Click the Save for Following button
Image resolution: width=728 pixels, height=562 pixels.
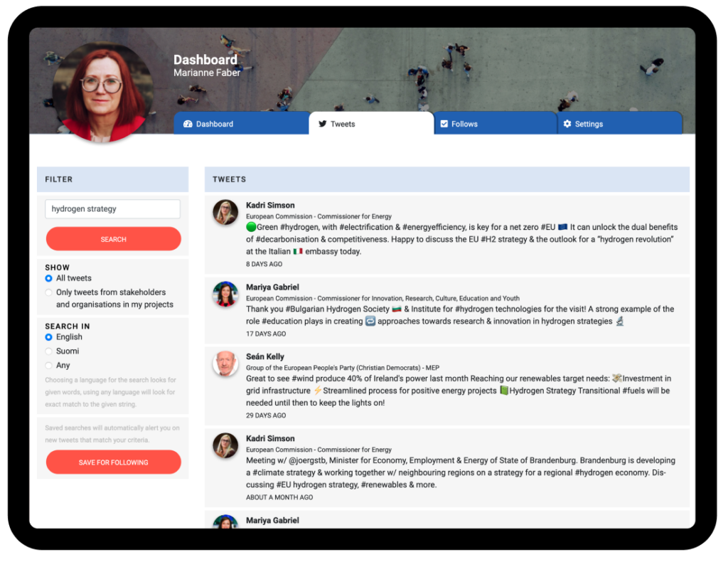(114, 462)
